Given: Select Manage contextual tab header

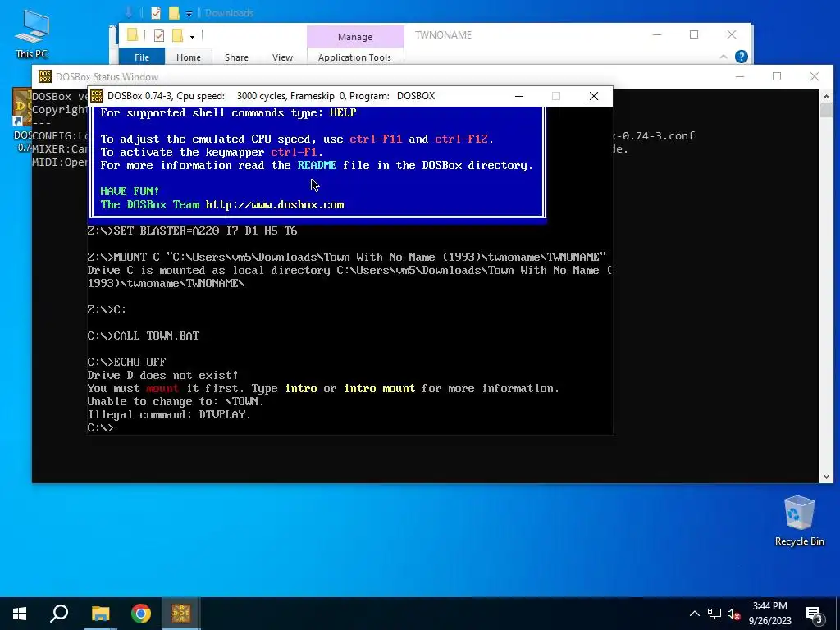Looking at the screenshot, I should [355, 36].
